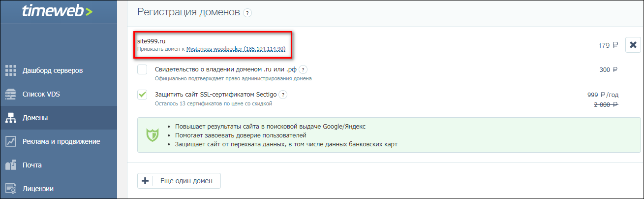This screenshot has height=199, width=644.
Task: Uncheck the SSL-сертификат Sectigo checkbox
Action: click(x=142, y=95)
